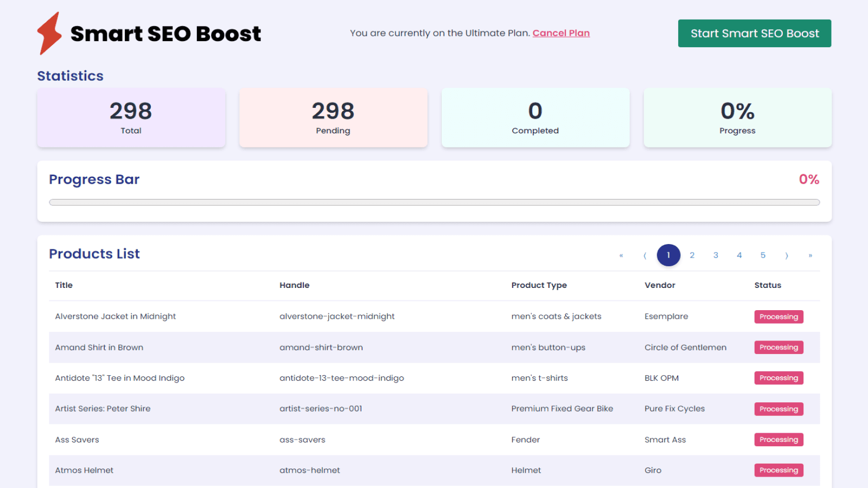Click the Processing badge for Alverstone Jacket

click(778, 316)
